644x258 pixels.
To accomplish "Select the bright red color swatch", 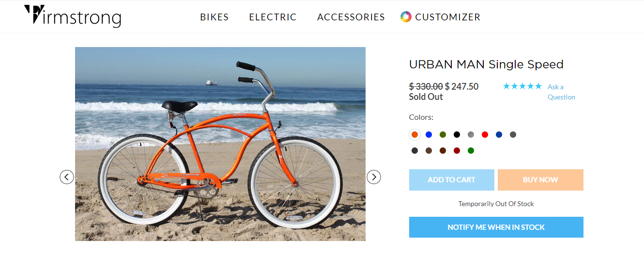I will click(x=485, y=134).
